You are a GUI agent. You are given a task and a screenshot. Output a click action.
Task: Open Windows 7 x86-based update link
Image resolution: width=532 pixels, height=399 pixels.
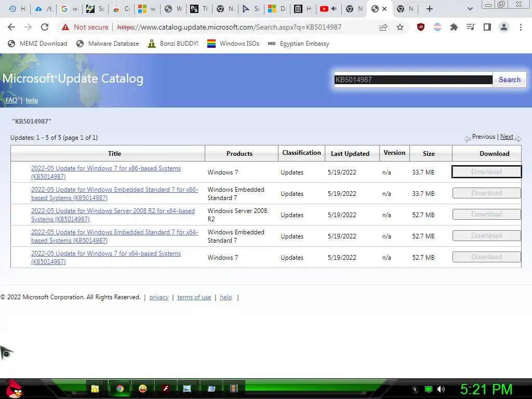tap(106, 172)
